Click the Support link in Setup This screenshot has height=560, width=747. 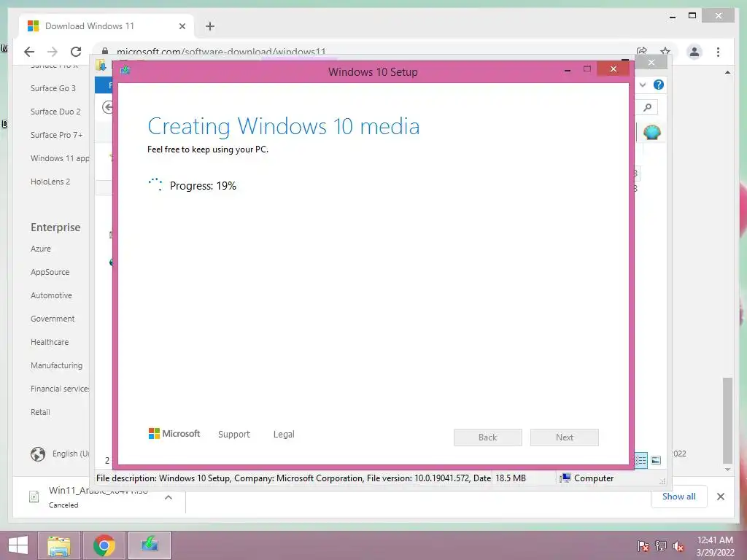coord(234,435)
